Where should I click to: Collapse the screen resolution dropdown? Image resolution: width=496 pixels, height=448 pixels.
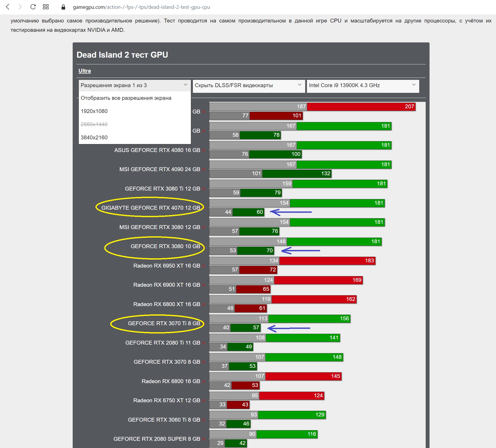134,85
